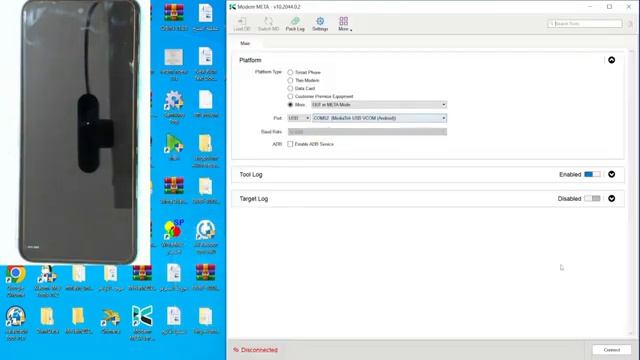Select the SP Flash Tool desktop icon
Viewport: 640px width, 360px height.
coord(173,237)
